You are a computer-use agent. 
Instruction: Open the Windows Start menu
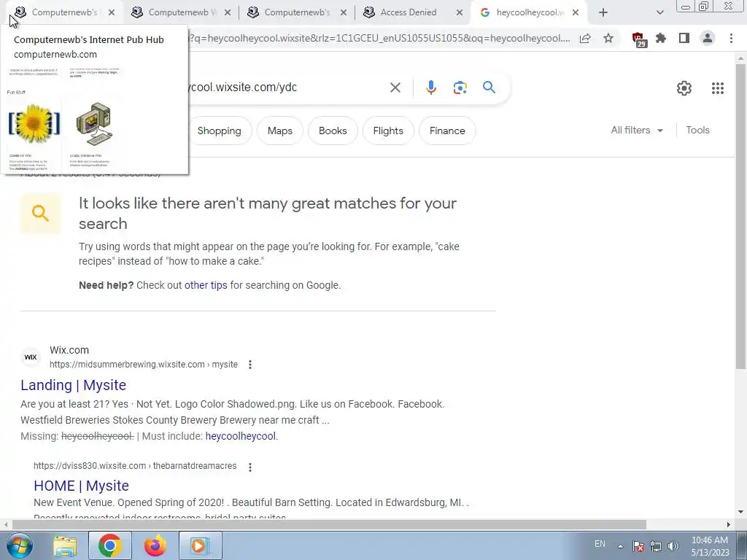(x=19, y=545)
